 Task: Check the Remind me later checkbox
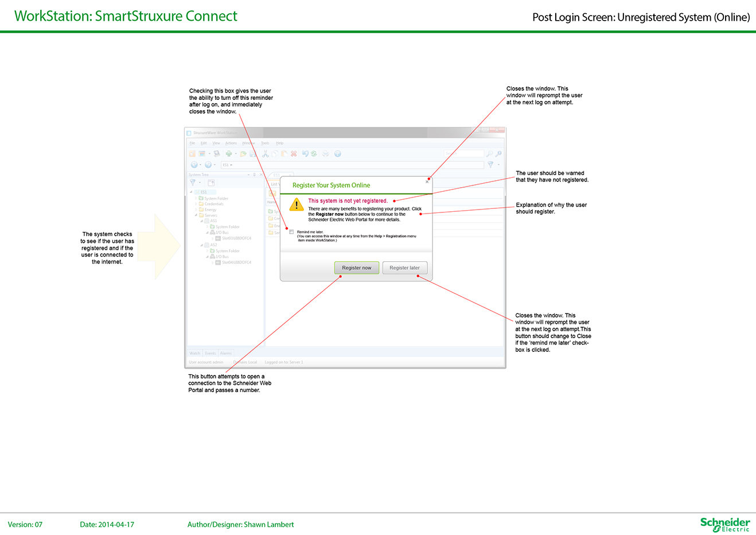(x=291, y=232)
